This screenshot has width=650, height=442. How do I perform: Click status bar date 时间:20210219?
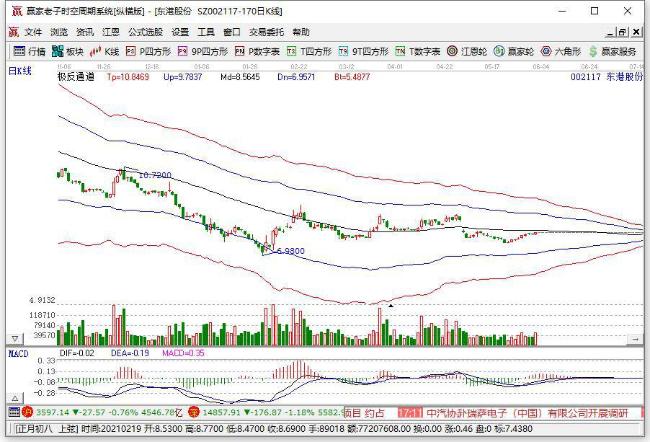point(112,429)
